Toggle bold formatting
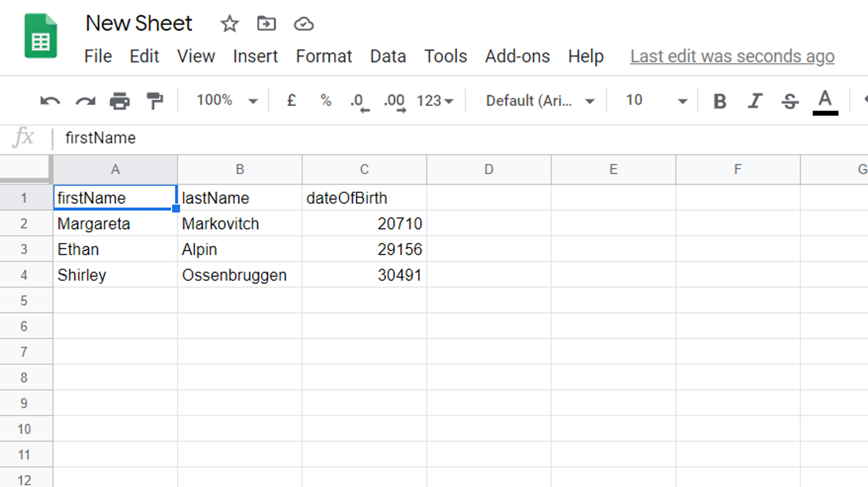This screenshot has width=868, height=487. point(720,101)
